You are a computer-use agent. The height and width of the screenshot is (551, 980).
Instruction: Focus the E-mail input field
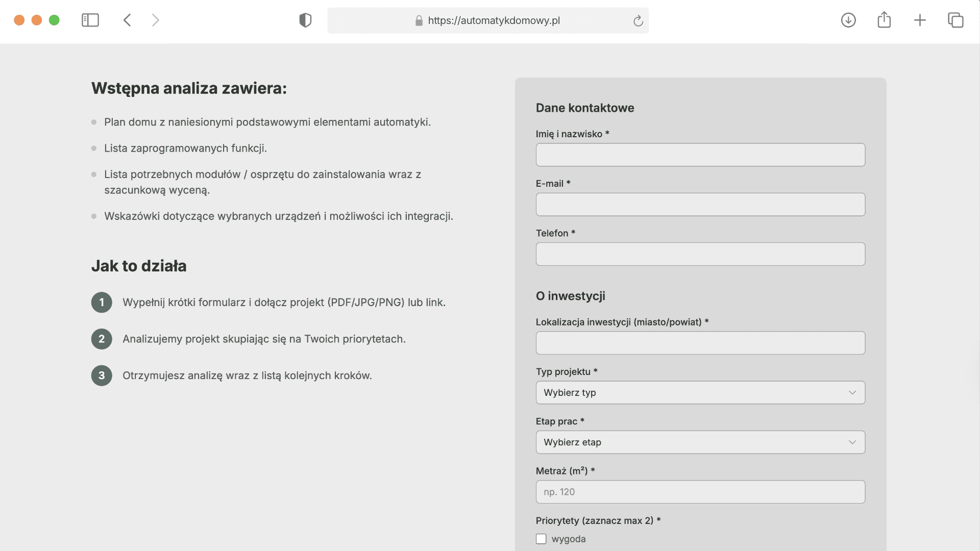(x=700, y=204)
